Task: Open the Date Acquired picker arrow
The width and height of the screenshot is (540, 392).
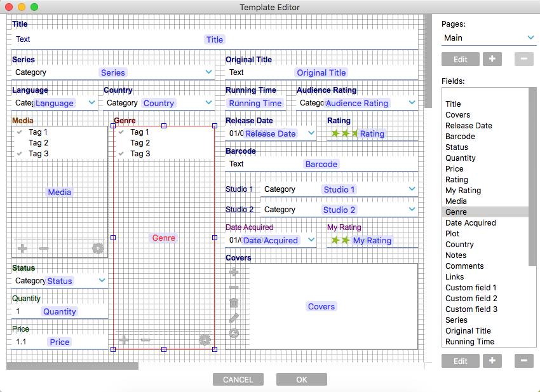Action: tap(311, 240)
